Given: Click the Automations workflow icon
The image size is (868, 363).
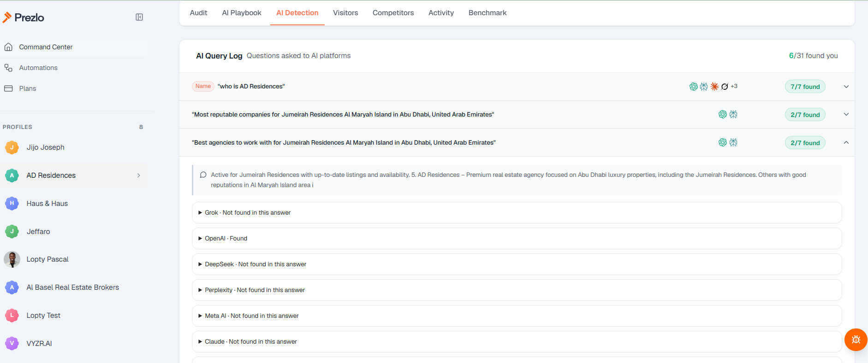Looking at the screenshot, I should (x=8, y=68).
